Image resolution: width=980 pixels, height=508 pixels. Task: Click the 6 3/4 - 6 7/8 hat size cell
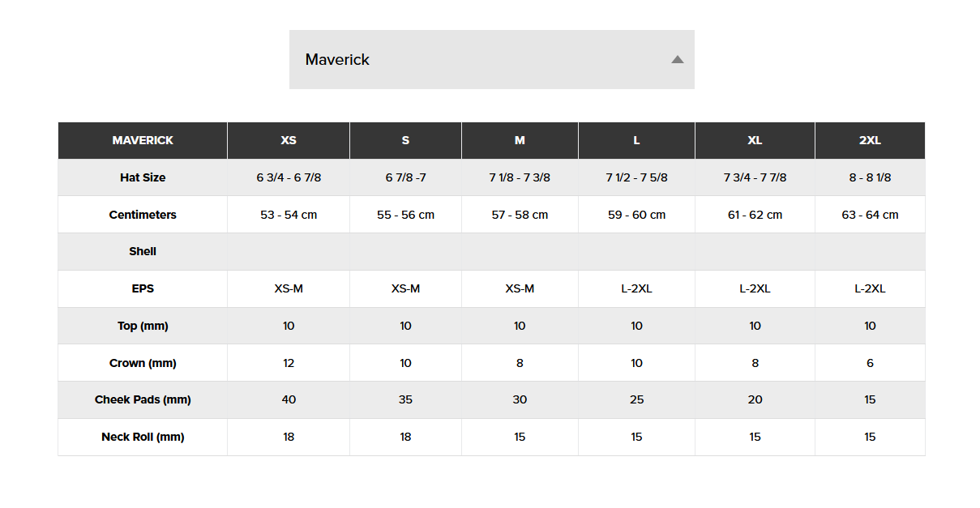tap(289, 177)
